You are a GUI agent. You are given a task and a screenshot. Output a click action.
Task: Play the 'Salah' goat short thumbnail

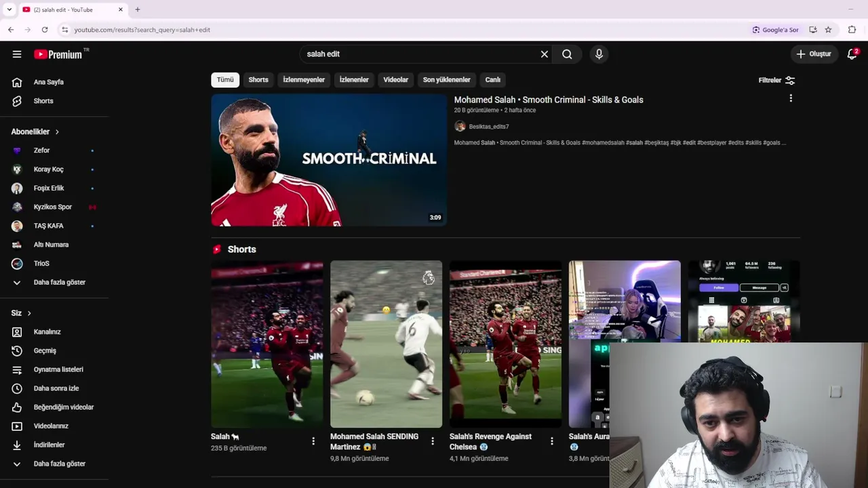tap(267, 344)
